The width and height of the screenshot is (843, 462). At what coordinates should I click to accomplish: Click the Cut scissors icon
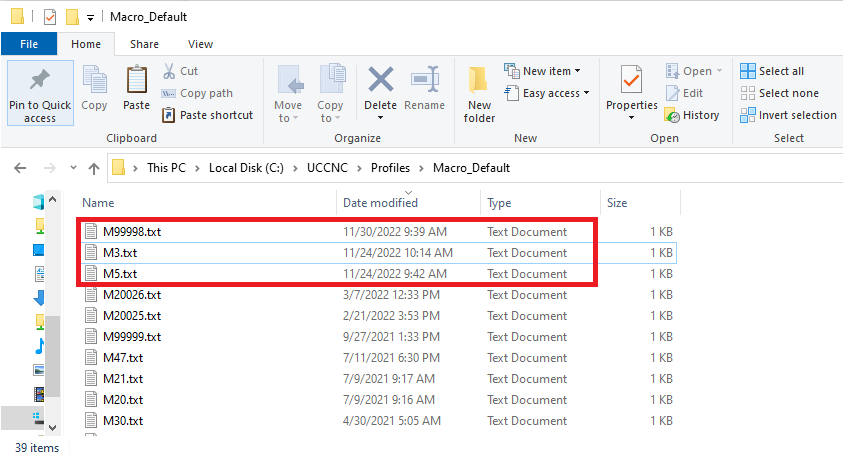pos(167,71)
